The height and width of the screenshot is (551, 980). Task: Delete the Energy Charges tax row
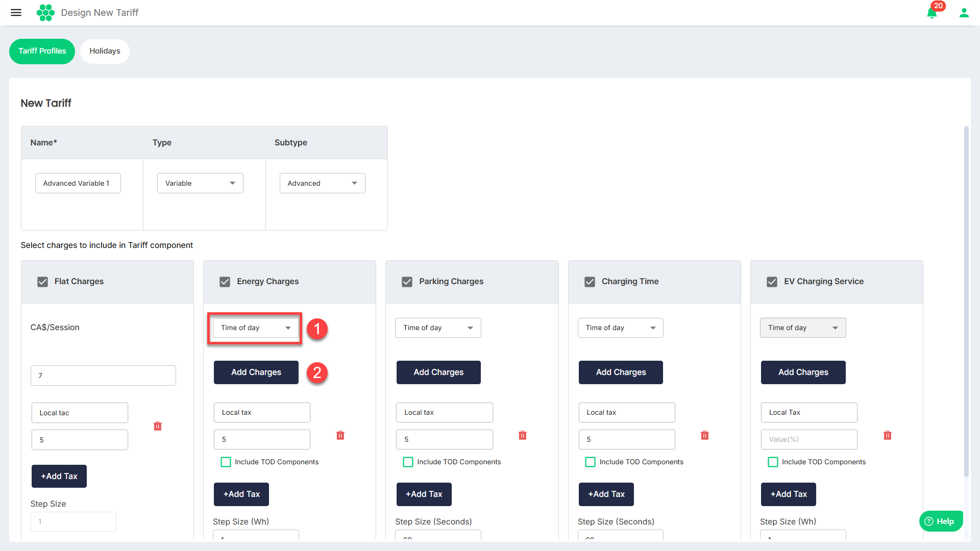click(x=340, y=435)
